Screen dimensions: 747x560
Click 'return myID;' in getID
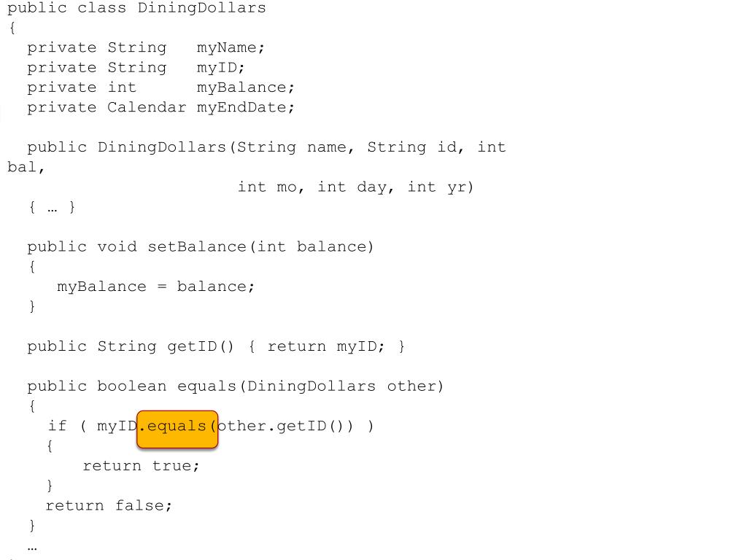coord(326,346)
